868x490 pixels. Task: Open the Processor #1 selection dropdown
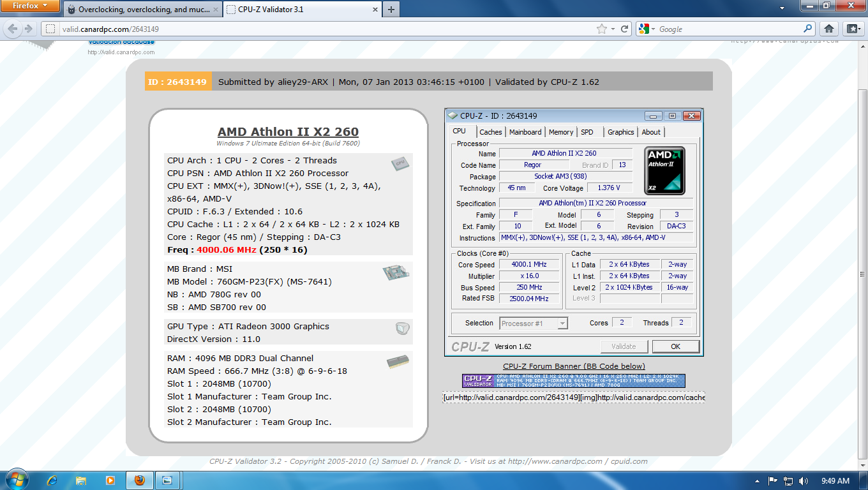tap(534, 323)
